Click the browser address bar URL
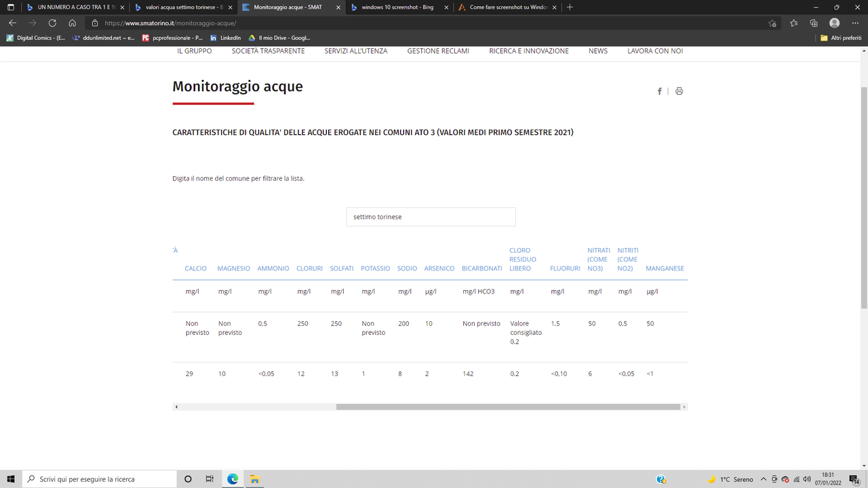Image resolution: width=868 pixels, height=488 pixels. pos(170,23)
